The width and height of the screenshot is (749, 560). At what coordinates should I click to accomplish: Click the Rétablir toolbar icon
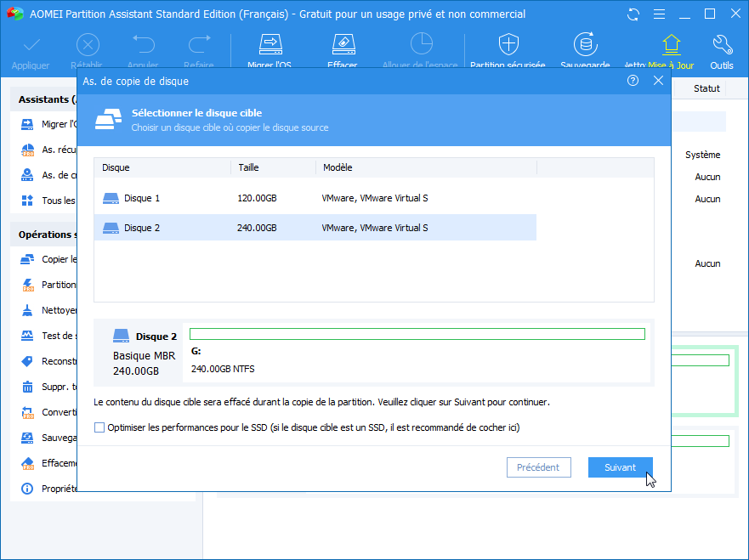[x=88, y=45]
